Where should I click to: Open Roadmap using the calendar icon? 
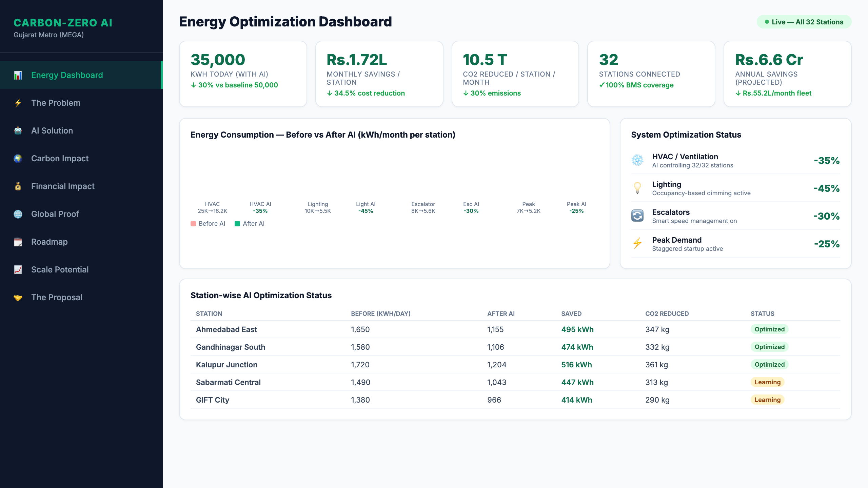pyautogui.click(x=18, y=242)
